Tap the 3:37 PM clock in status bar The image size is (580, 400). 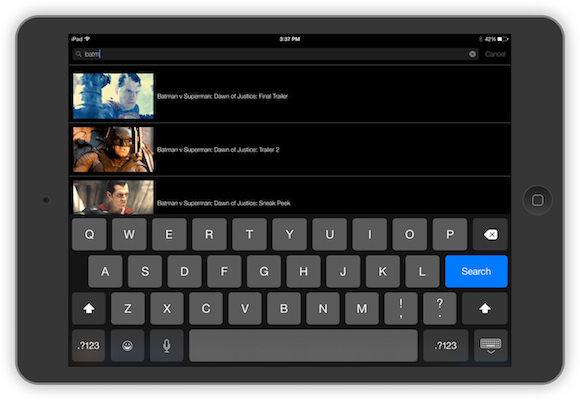point(290,39)
